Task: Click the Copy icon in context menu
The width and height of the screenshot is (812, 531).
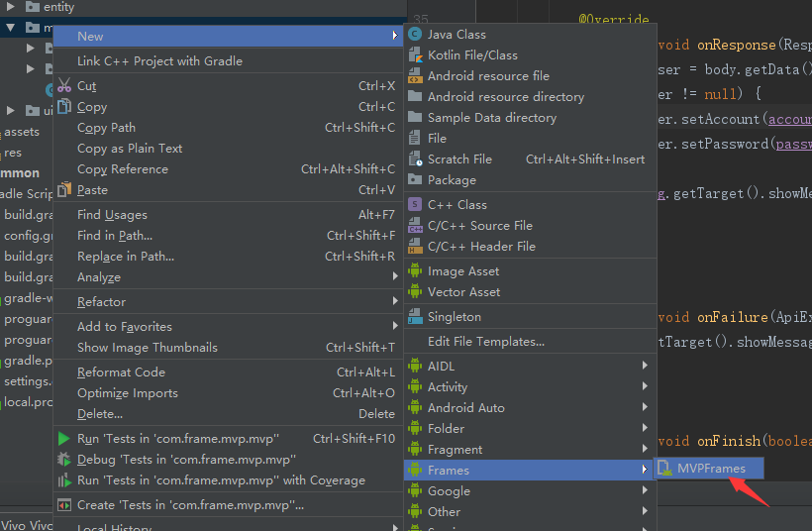Action: tap(64, 107)
